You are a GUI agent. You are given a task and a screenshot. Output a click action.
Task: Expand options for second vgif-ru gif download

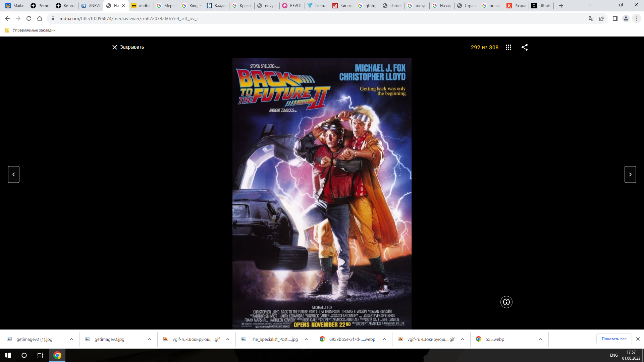(463, 339)
